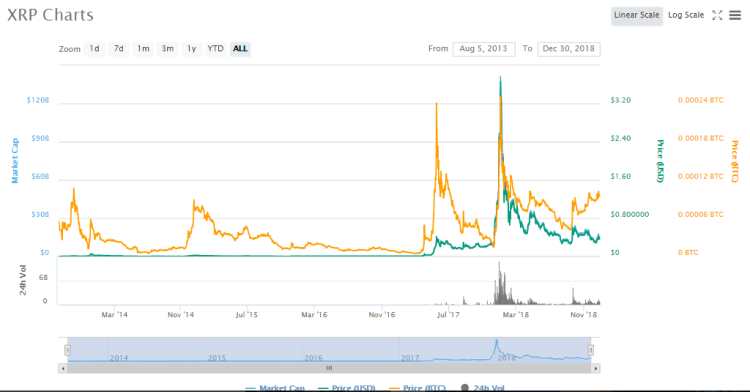Click the Nov '14 x-axis label

[x=181, y=315]
